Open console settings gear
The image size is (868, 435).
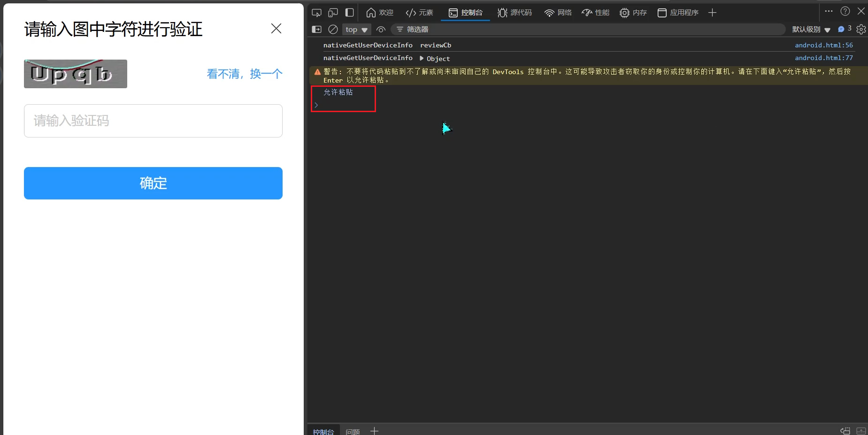pos(860,30)
